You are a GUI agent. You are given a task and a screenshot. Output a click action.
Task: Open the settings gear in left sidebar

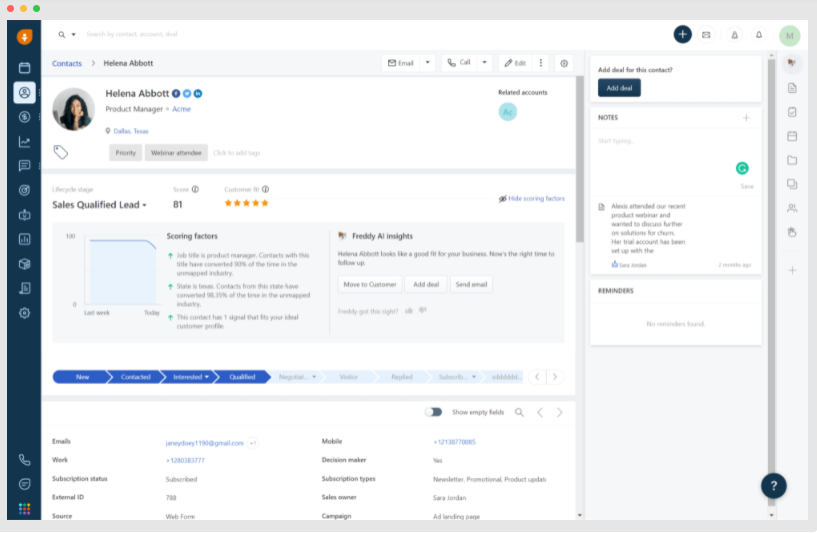[x=24, y=313]
